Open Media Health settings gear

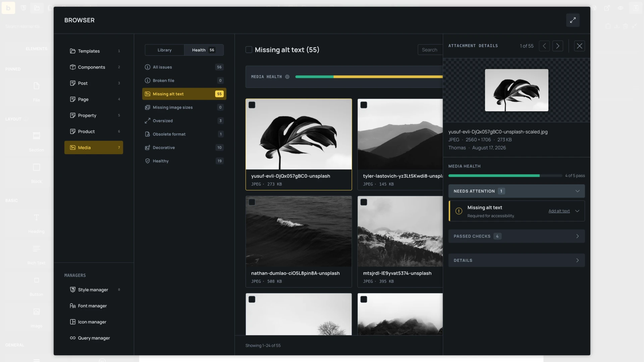coord(287,77)
